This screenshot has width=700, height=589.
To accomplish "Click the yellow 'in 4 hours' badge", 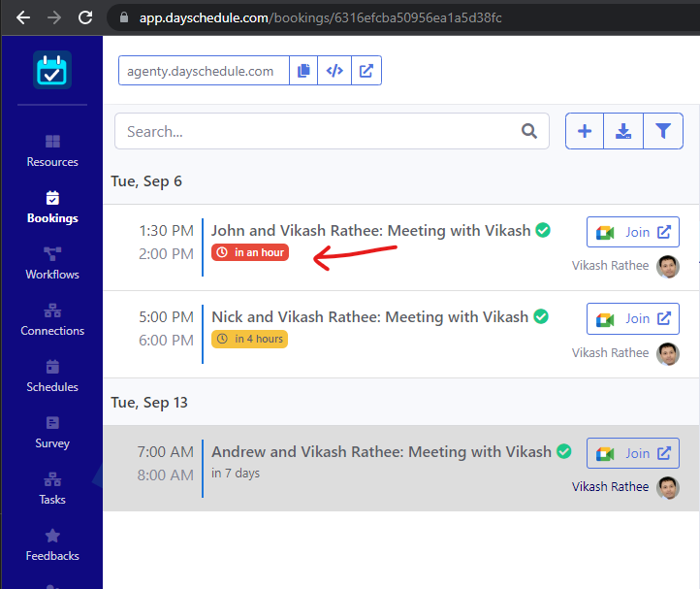I will (x=249, y=339).
